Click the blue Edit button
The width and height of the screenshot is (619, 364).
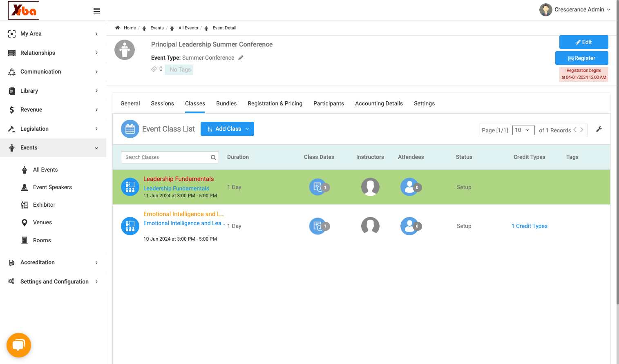pyautogui.click(x=583, y=42)
